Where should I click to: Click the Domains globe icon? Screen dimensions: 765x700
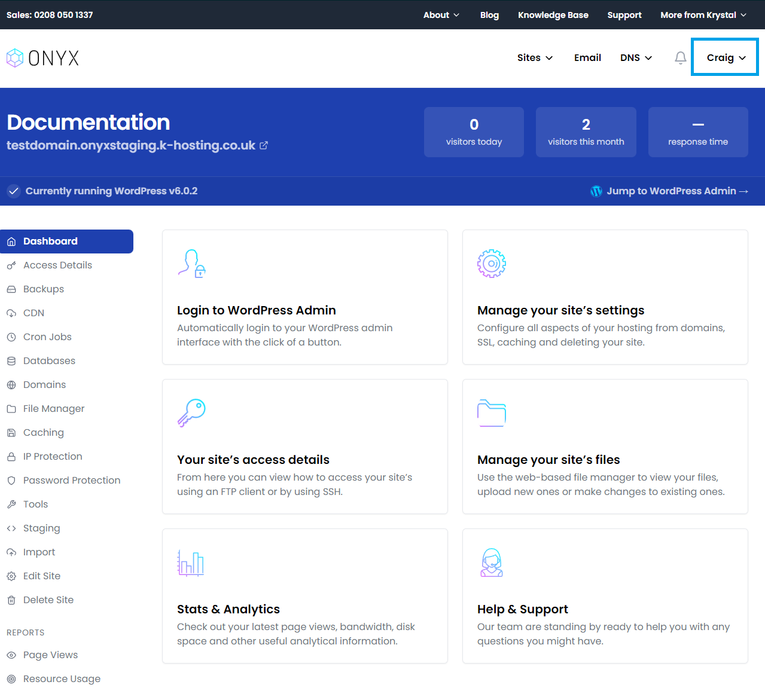tap(11, 385)
